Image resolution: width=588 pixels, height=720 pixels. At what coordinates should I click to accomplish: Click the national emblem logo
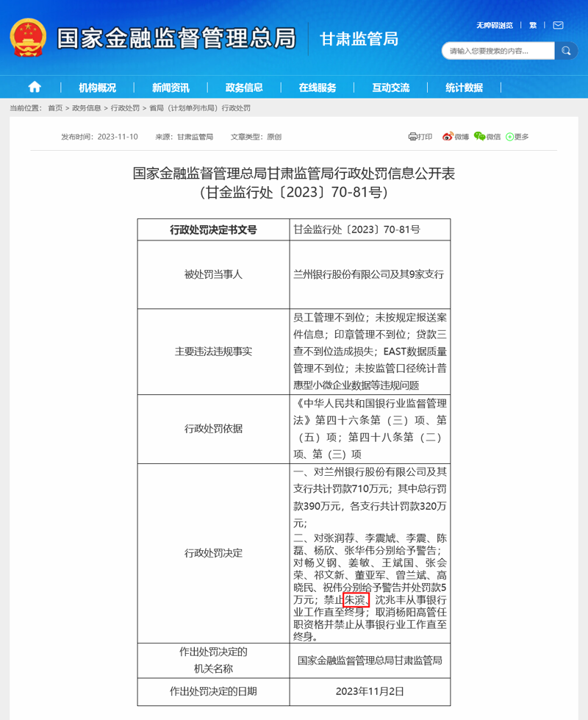pos(28,38)
